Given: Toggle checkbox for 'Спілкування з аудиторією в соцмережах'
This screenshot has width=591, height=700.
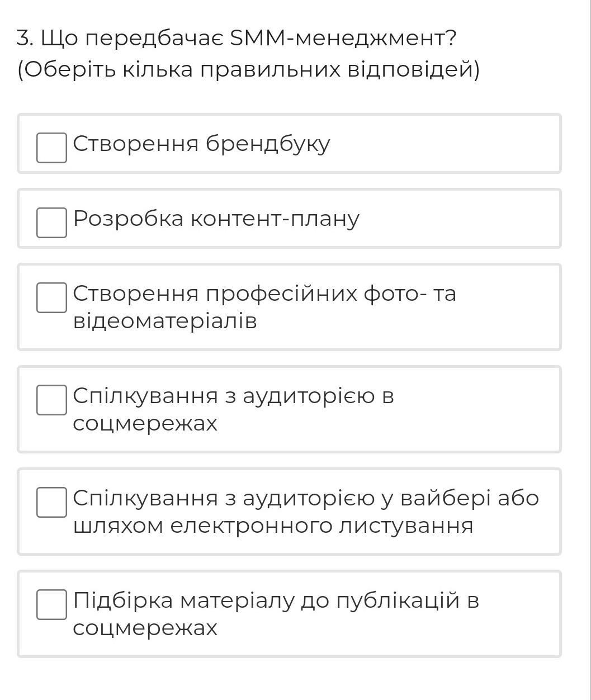Looking at the screenshot, I should [51, 400].
